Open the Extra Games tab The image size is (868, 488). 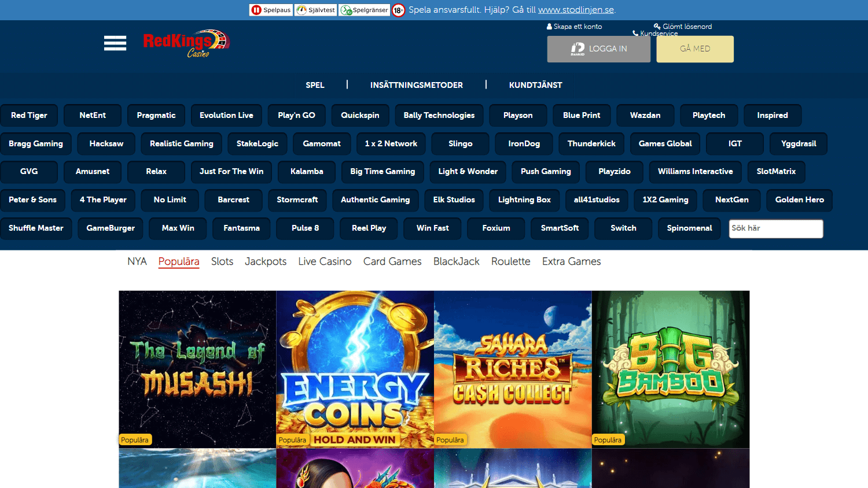pyautogui.click(x=572, y=261)
